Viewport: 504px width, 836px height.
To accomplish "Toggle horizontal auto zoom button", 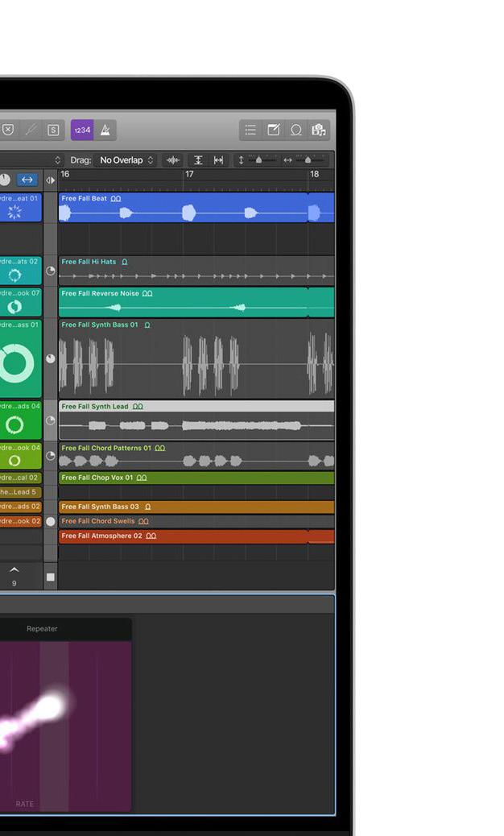I will [218, 160].
